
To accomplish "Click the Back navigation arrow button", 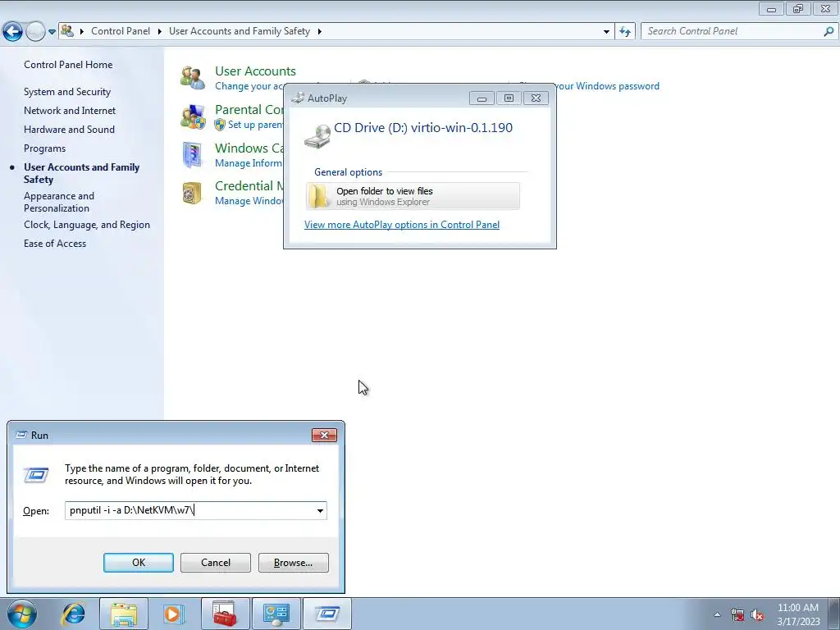I will coord(13,32).
